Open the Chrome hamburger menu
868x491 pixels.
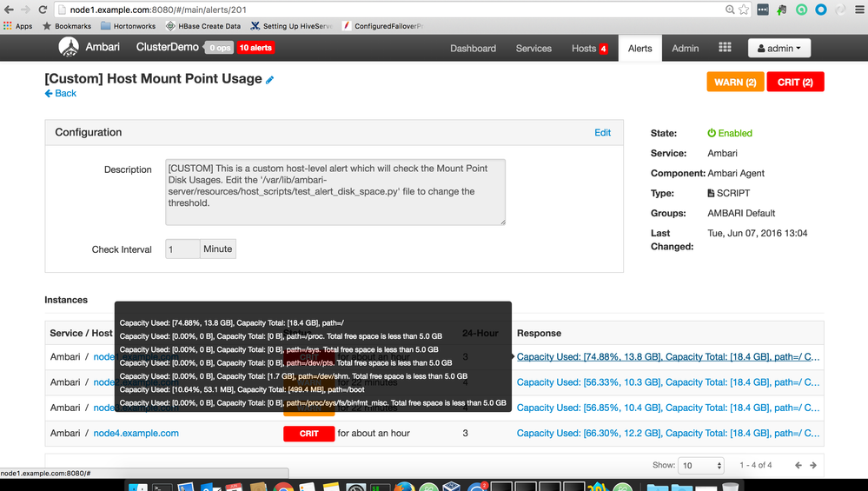(x=859, y=10)
